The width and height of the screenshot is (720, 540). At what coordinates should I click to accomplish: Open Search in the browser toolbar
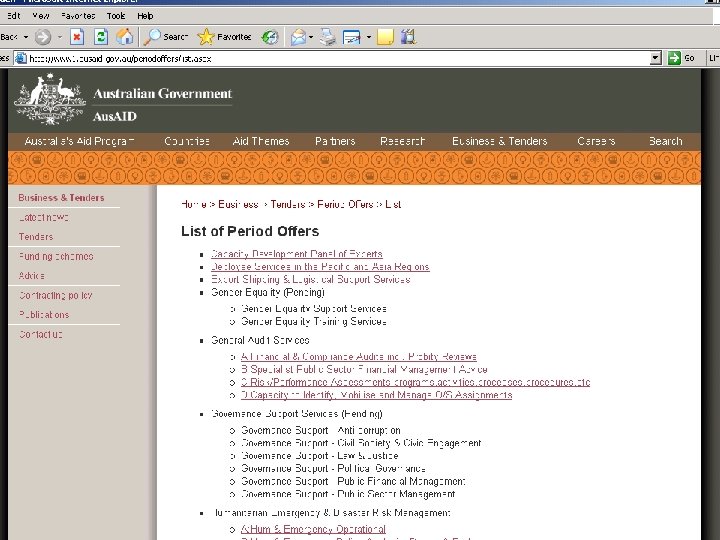pyautogui.click(x=166, y=37)
